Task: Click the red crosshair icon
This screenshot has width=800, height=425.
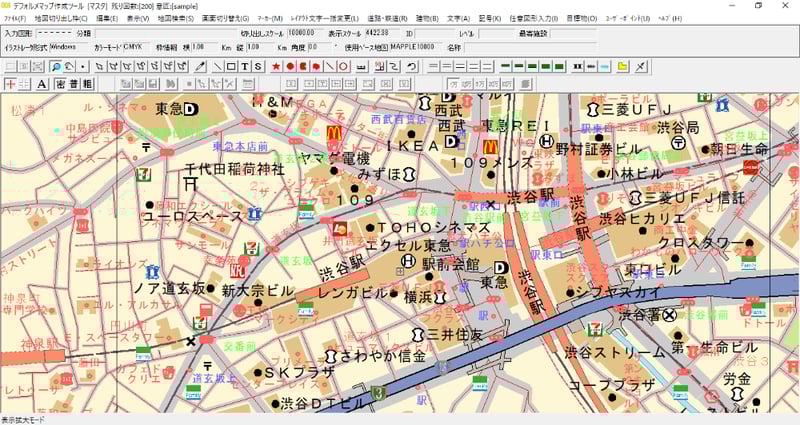Action: [x=10, y=83]
